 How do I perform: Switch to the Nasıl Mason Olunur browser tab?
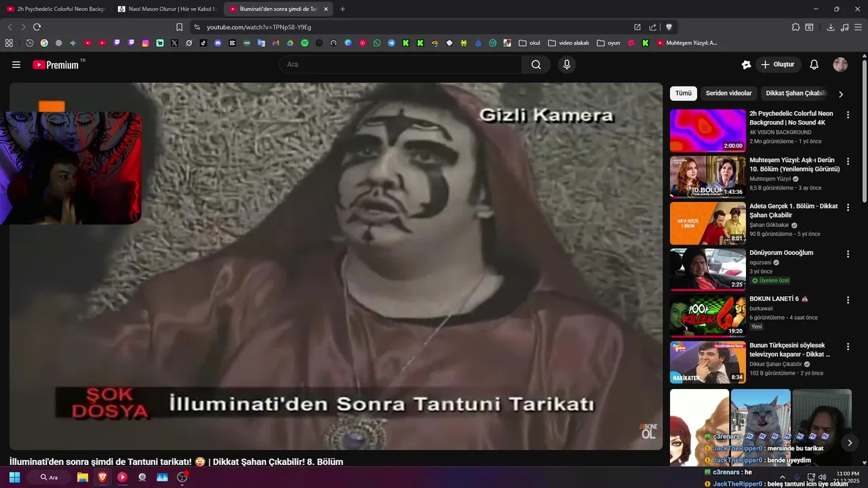[167, 9]
